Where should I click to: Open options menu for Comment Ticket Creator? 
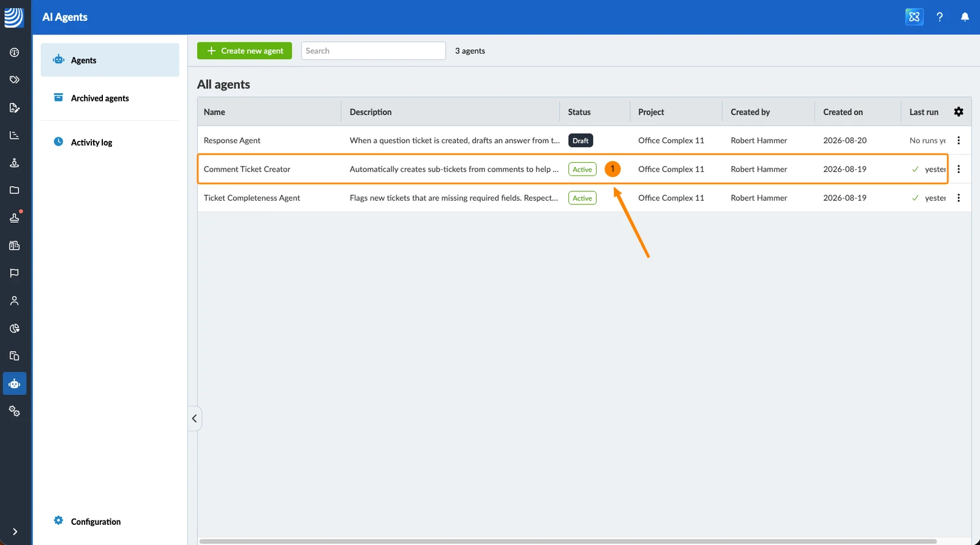click(x=959, y=169)
